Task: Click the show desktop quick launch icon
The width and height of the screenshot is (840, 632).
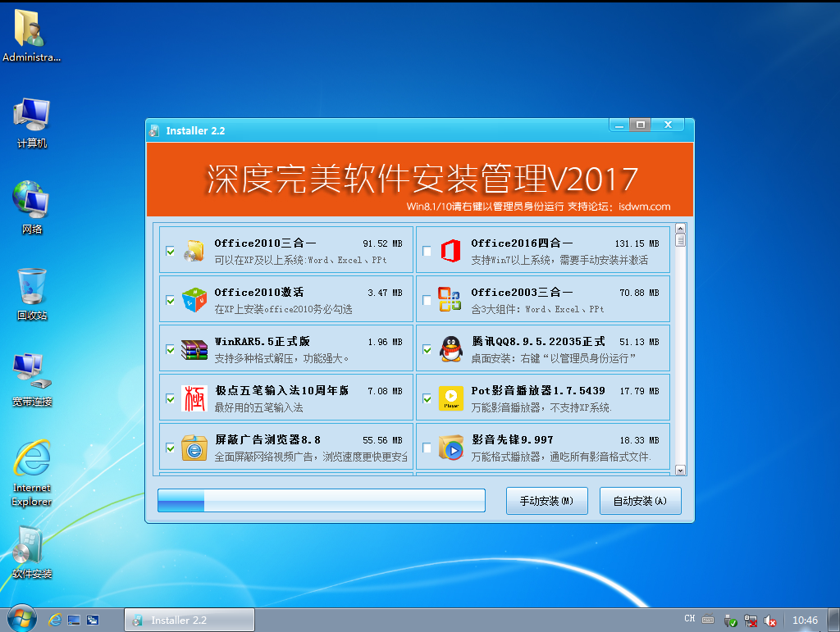Action: [x=74, y=620]
